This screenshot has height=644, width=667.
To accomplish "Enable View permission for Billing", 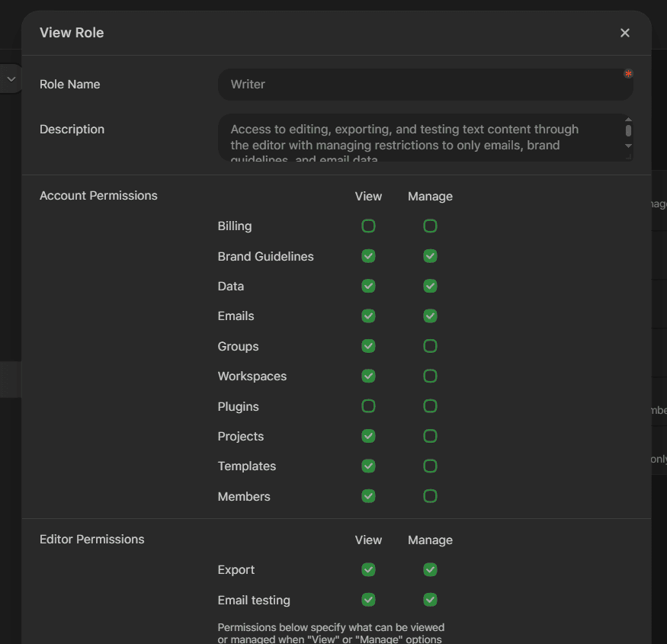I will 368,226.
